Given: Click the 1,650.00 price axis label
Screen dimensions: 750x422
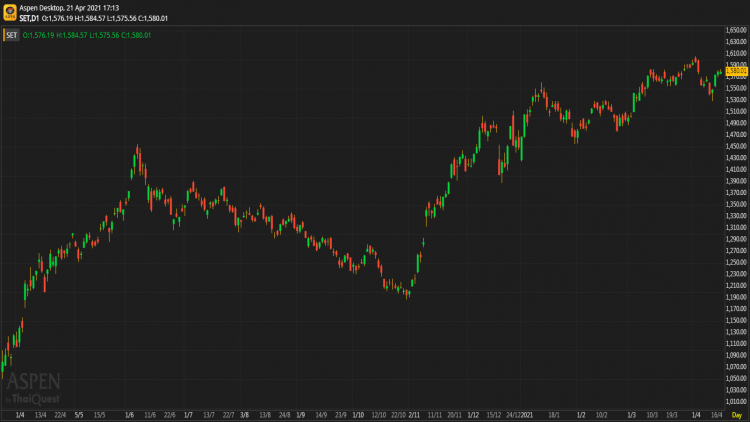Looking at the screenshot, I should tap(736, 30).
